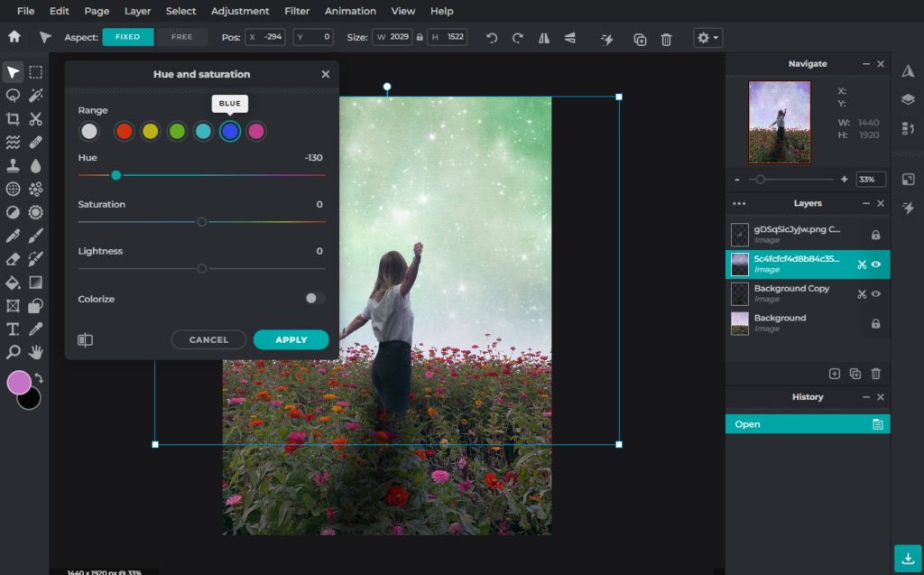
Task: Open the Filter menu
Action: [x=297, y=11]
